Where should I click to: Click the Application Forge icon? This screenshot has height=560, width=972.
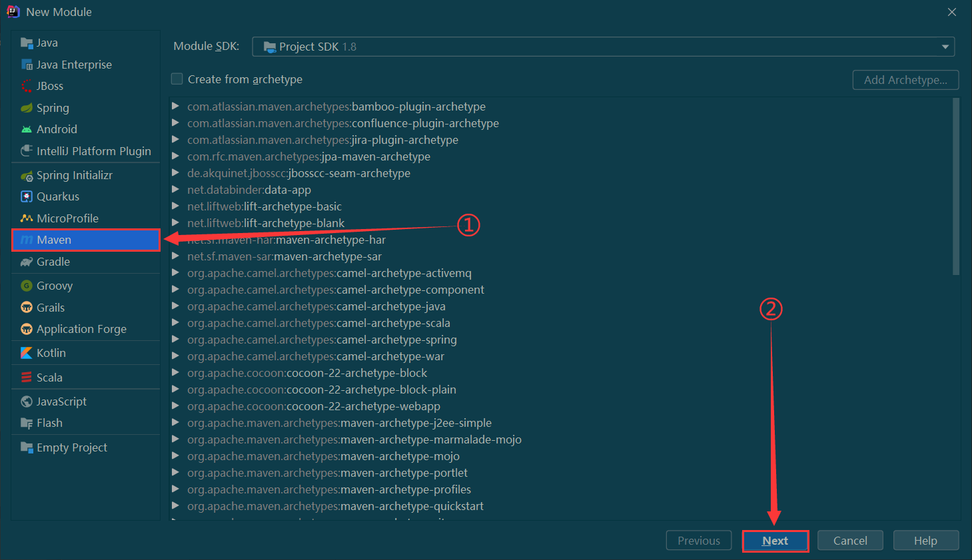pos(27,329)
